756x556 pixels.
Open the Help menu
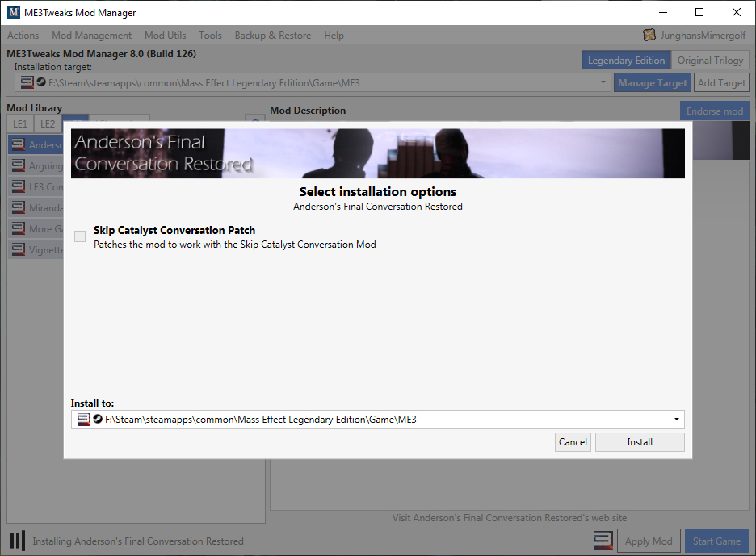tap(334, 36)
